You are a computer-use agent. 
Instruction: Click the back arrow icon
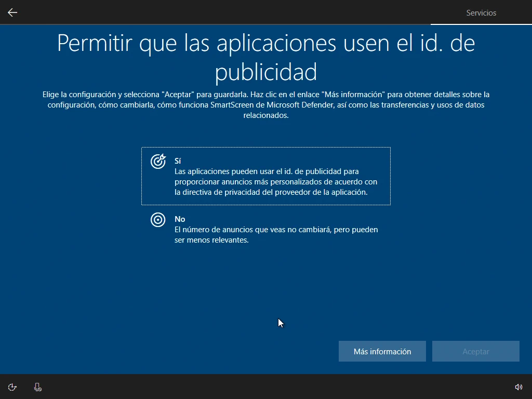click(12, 12)
